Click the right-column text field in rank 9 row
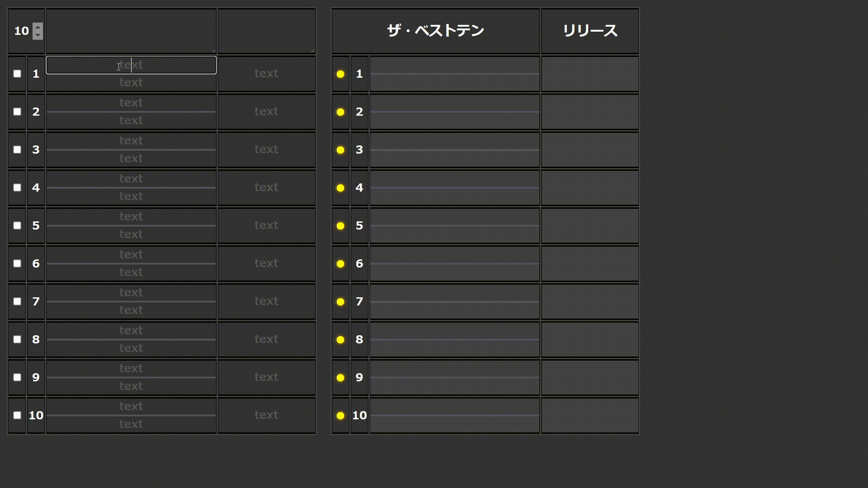 pyautogui.click(x=266, y=377)
